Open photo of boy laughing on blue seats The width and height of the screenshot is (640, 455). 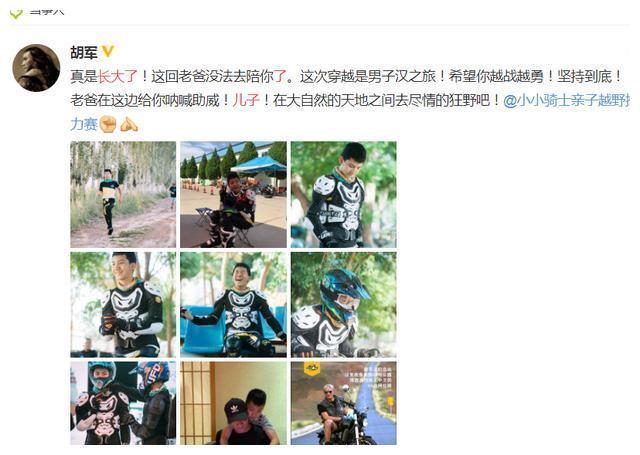pyautogui.click(x=233, y=305)
